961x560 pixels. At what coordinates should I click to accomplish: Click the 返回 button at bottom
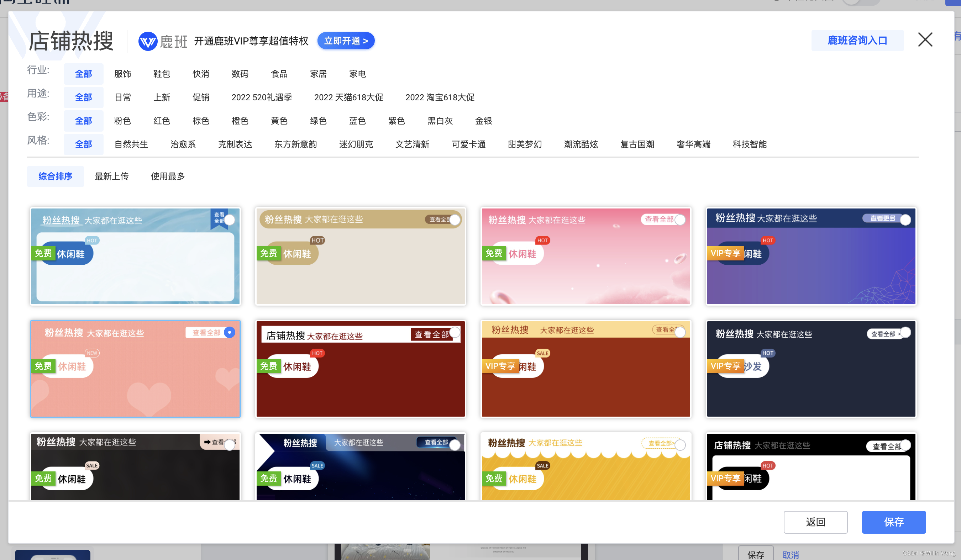pos(816,522)
